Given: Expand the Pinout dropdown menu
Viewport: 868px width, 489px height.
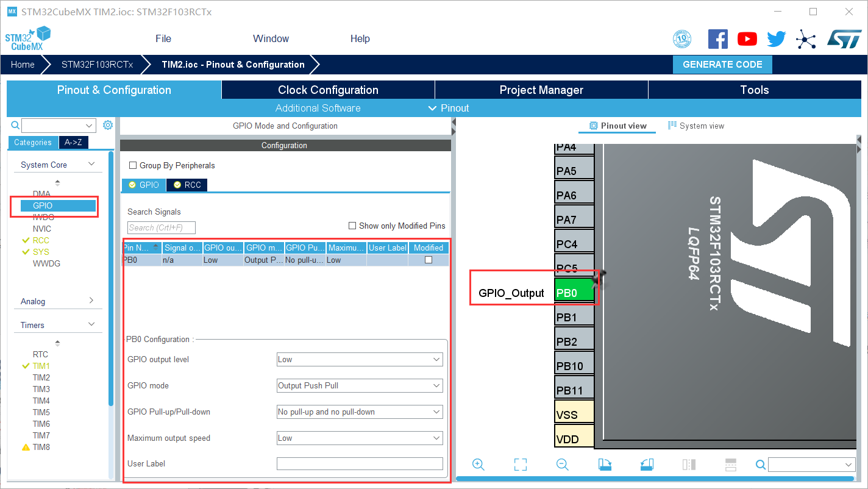Looking at the screenshot, I should tap(449, 108).
